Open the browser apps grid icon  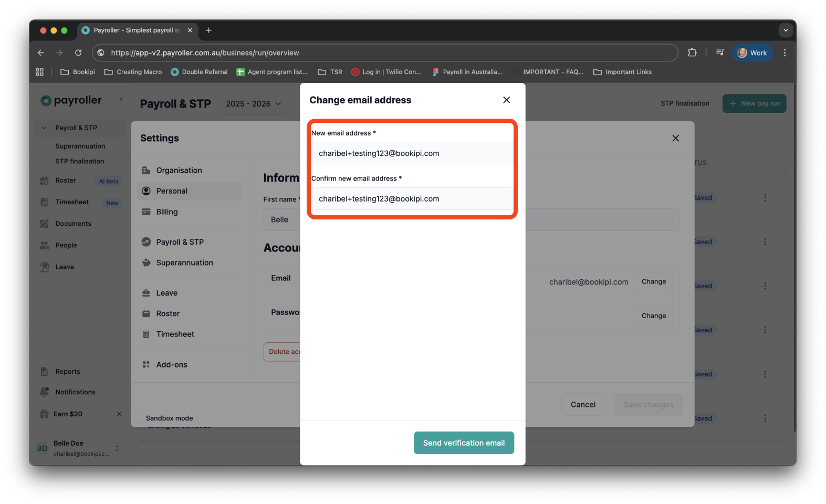[x=39, y=72]
